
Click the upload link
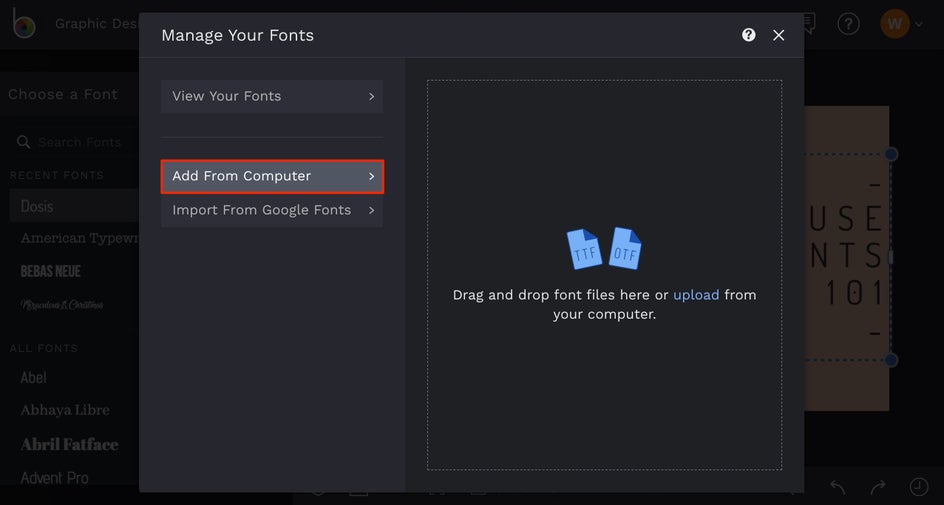(x=696, y=295)
